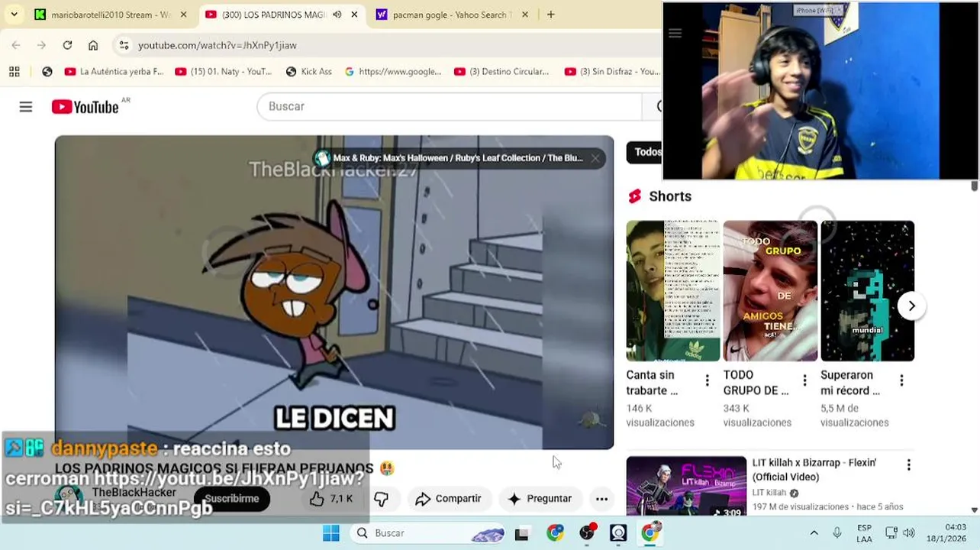The image size is (980, 550).
Task: Open the volume icon in system tray
Action: (908, 533)
